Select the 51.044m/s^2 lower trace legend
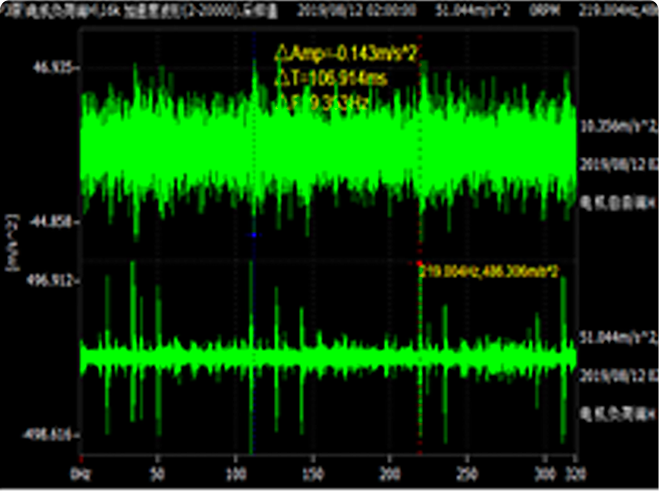Viewport: 659px width, 491px height. pyautogui.click(x=615, y=338)
